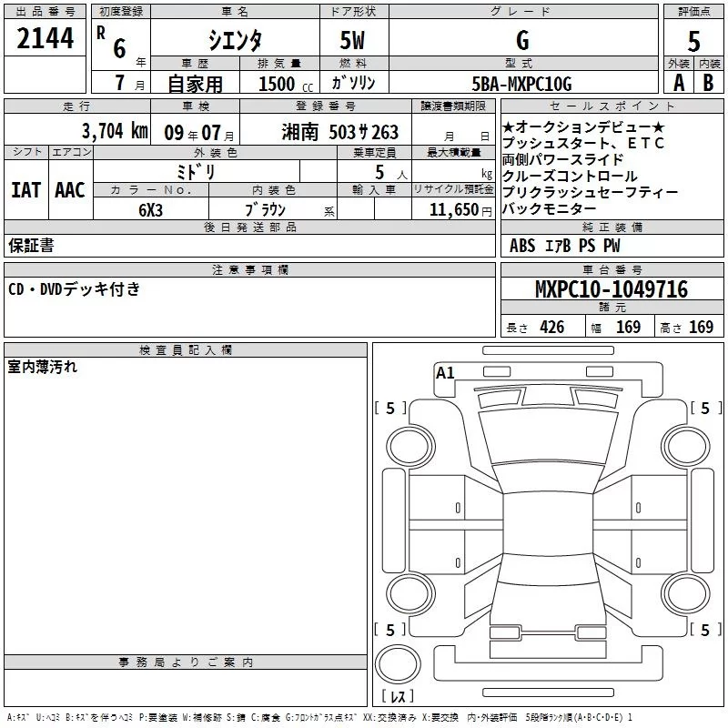Select the interior rating B

[709, 83]
